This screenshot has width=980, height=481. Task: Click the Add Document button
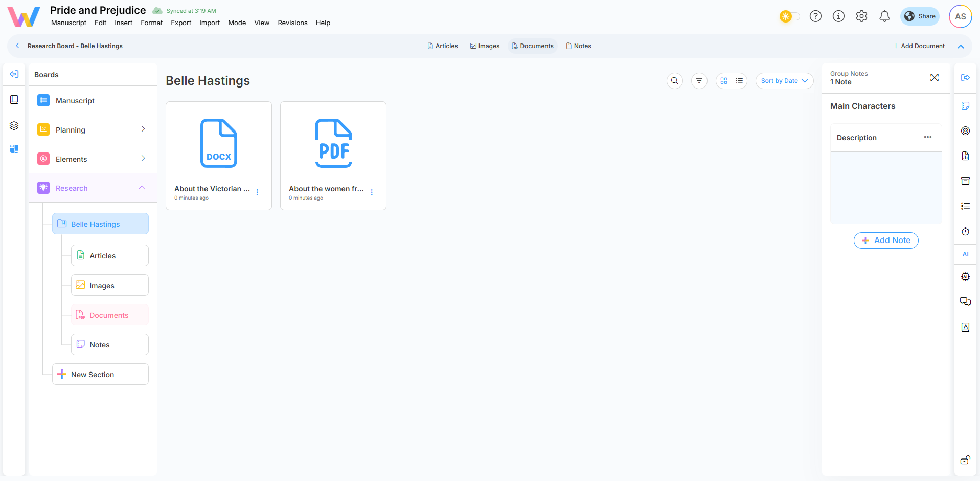coord(919,46)
